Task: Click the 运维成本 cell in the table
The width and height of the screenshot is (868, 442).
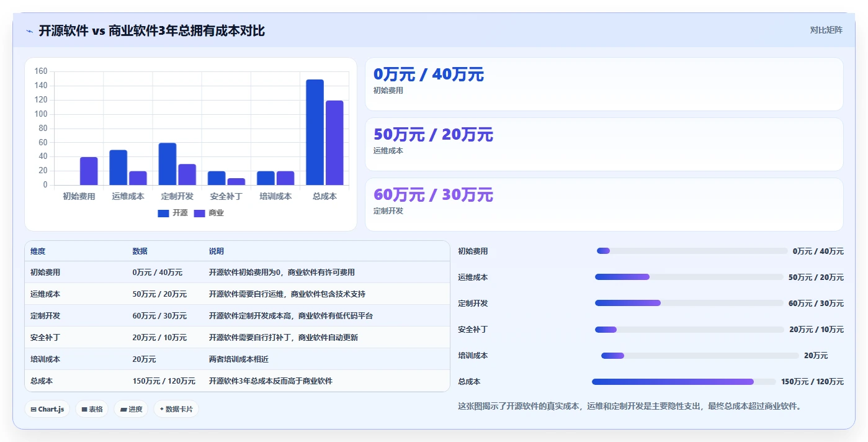Action: [x=45, y=294]
